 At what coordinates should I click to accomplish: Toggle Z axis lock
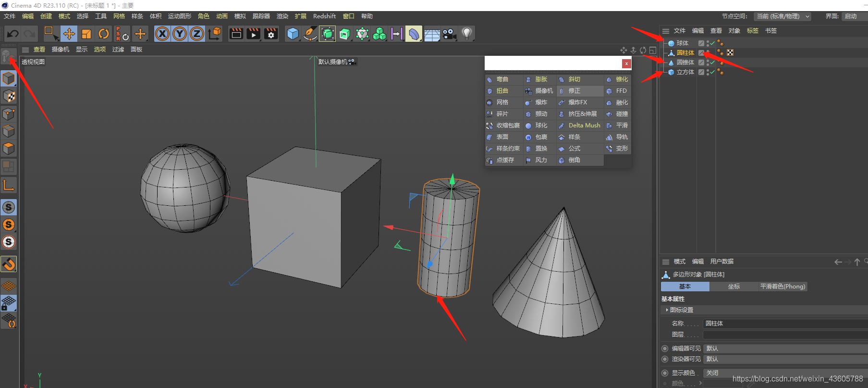[x=197, y=34]
